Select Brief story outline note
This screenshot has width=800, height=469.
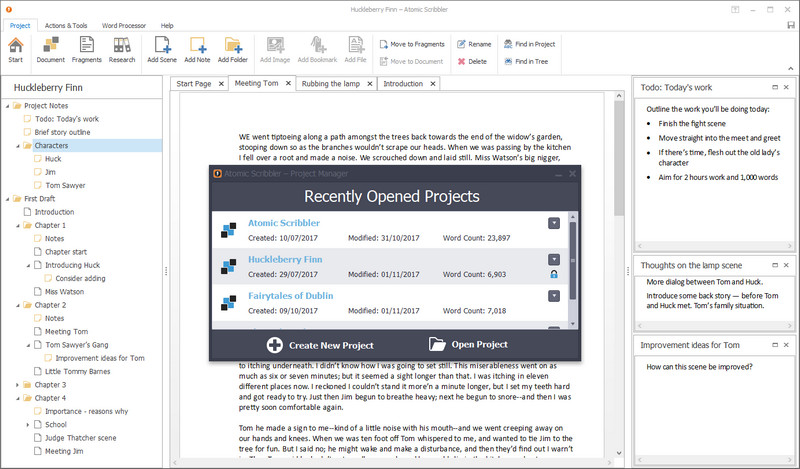coord(62,132)
